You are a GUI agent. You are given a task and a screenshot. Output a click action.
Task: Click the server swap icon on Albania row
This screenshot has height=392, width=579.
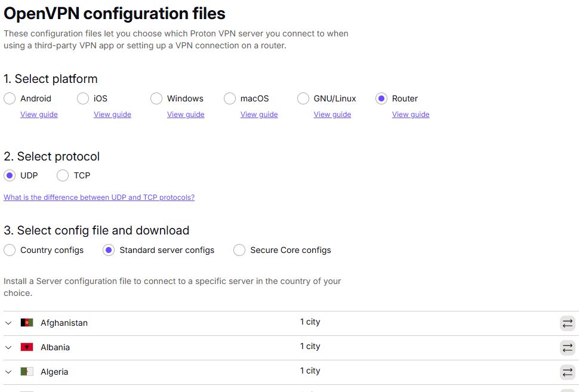point(567,347)
